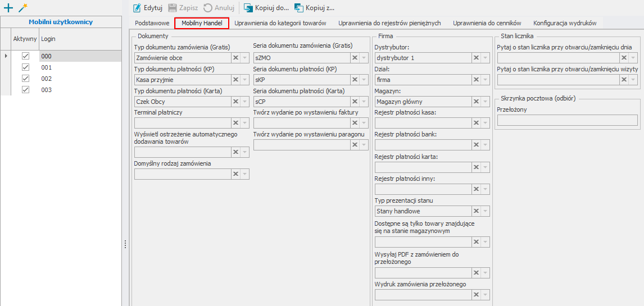Toggle Aktywny checkbox for login 002

click(25, 79)
